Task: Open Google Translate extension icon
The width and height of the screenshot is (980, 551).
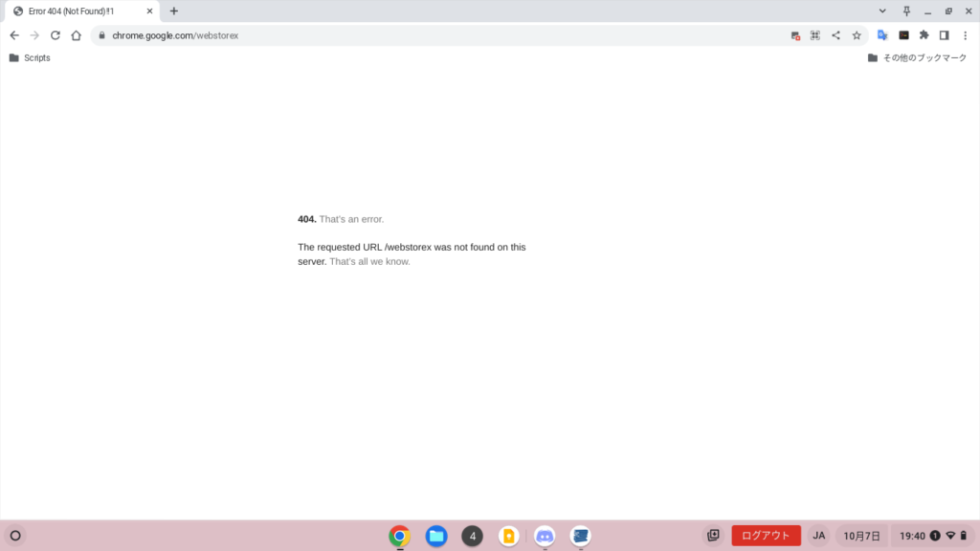Action: coord(882,35)
